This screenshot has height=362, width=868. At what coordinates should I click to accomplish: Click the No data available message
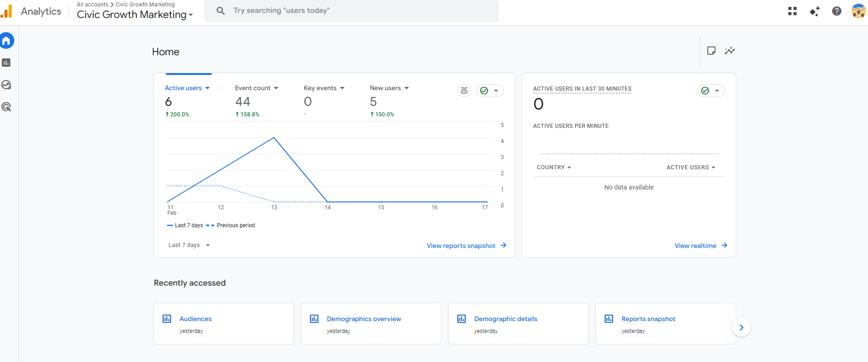[x=629, y=187]
